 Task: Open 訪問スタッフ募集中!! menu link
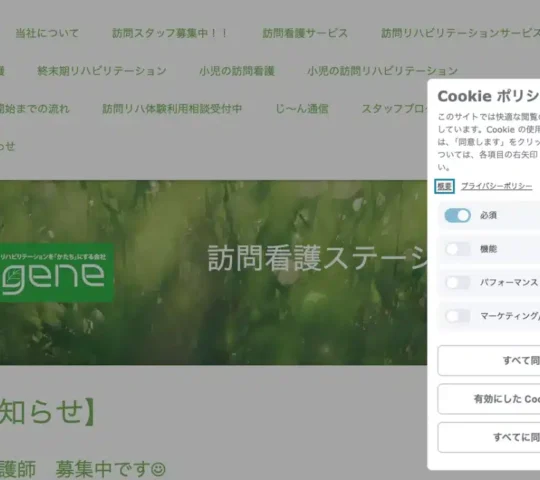click(x=170, y=33)
